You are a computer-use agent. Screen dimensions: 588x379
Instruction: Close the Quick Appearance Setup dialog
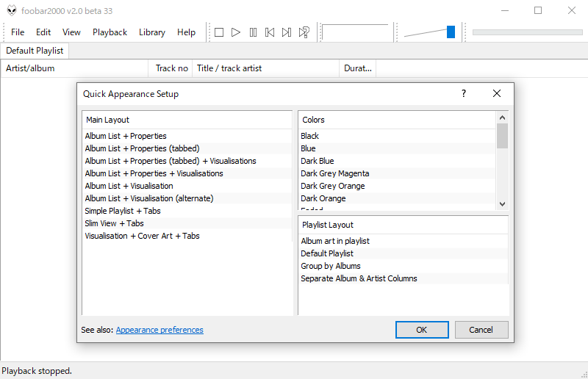[x=497, y=93]
